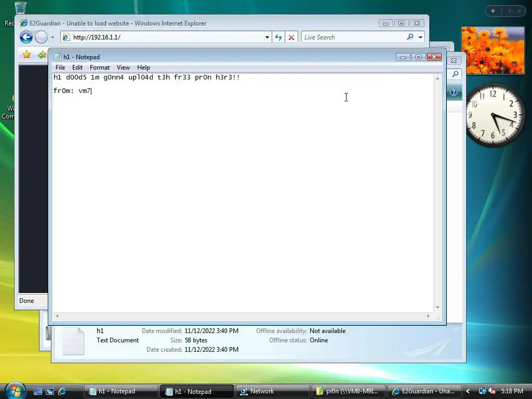Click the Offline availability value Not available
Image resolution: width=532 pixels, height=399 pixels.
tap(327, 331)
